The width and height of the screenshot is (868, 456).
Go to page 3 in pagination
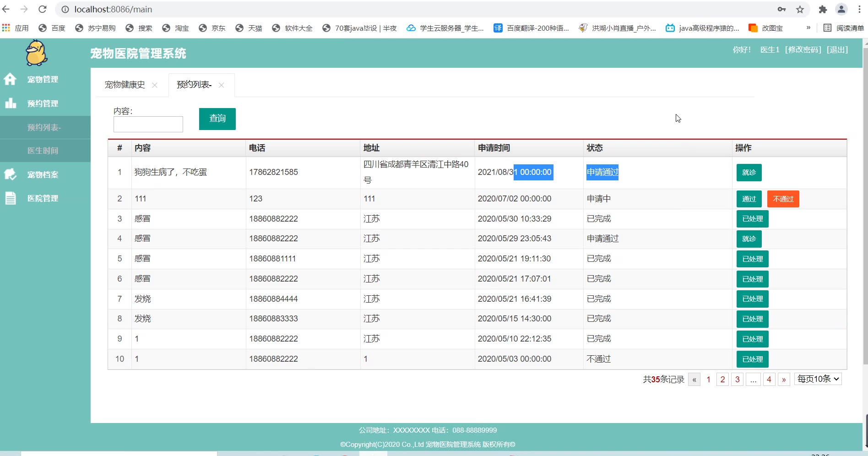tap(737, 380)
